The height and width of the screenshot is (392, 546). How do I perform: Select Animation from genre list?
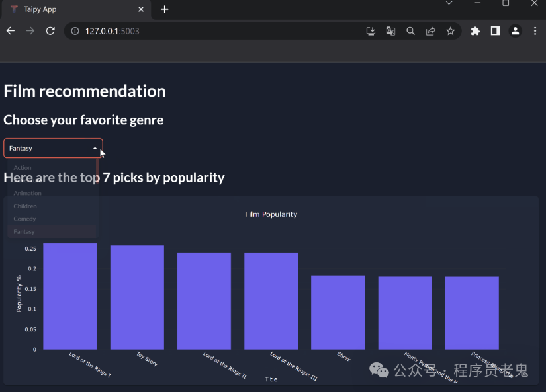click(x=52, y=193)
